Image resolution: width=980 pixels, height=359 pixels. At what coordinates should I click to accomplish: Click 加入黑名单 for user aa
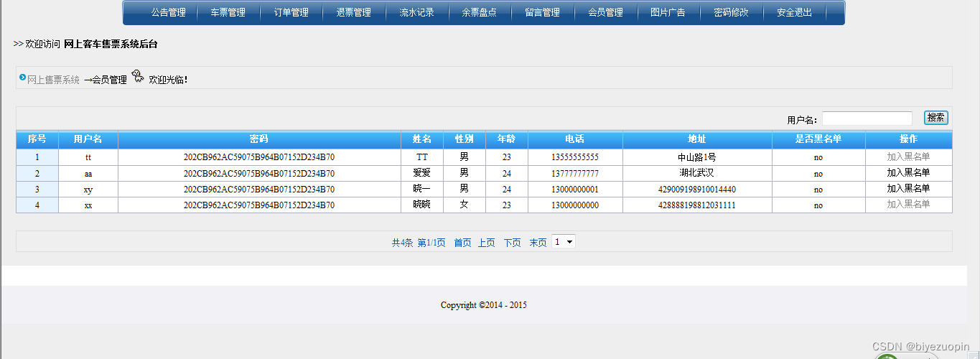click(908, 172)
